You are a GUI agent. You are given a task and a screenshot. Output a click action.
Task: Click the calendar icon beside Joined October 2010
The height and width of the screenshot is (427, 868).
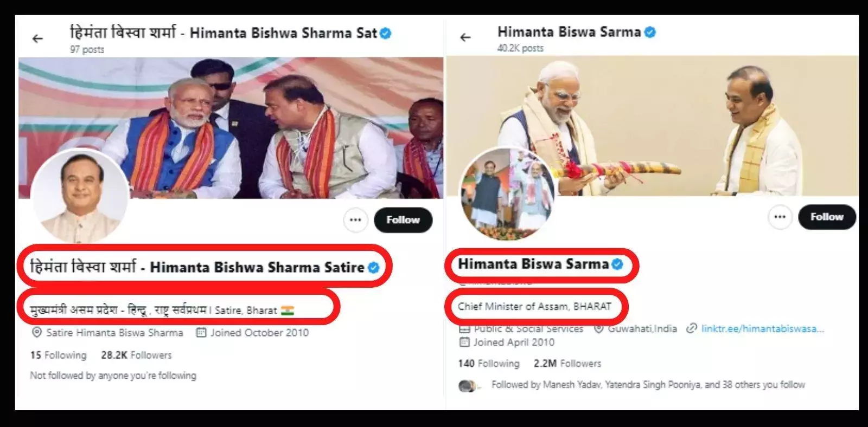coord(201,332)
